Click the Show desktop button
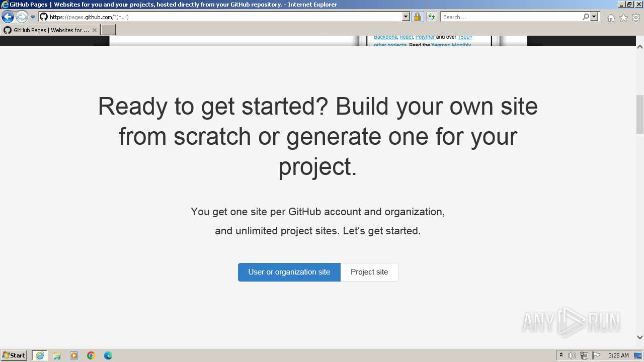The height and width of the screenshot is (362, 644). pos(639,355)
